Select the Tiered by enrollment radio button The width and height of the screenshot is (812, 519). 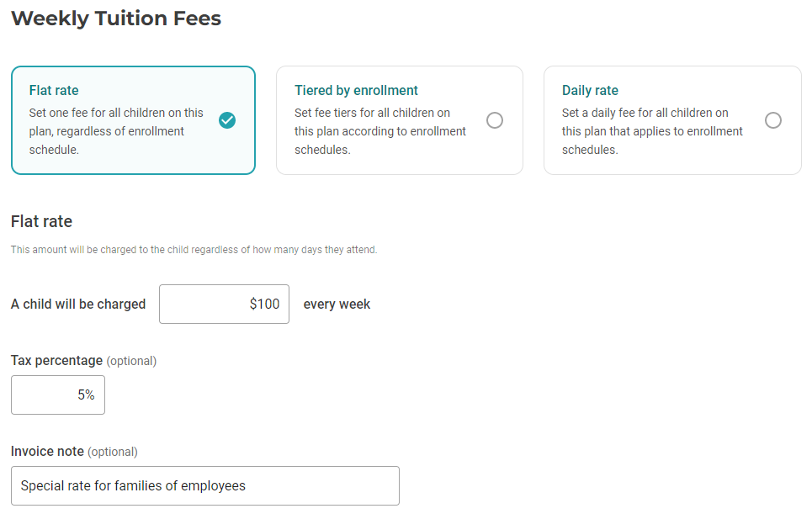pyautogui.click(x=495, y=120)
